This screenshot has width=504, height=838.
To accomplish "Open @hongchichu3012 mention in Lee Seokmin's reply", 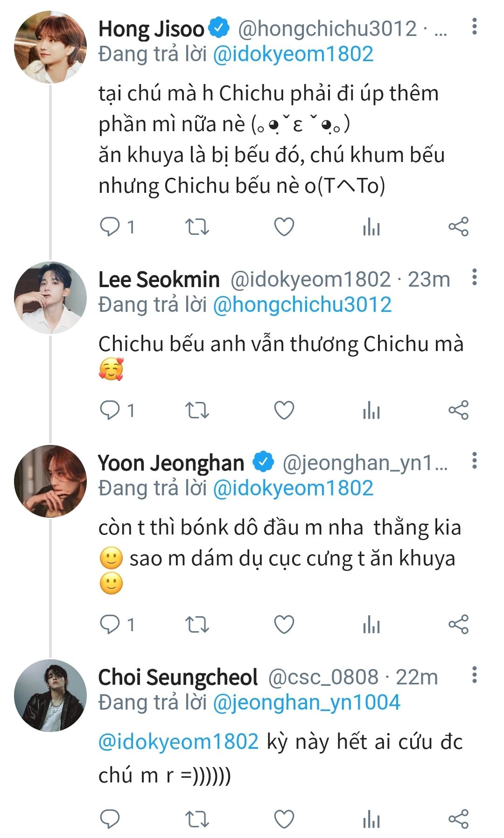I will pos(302,304).
